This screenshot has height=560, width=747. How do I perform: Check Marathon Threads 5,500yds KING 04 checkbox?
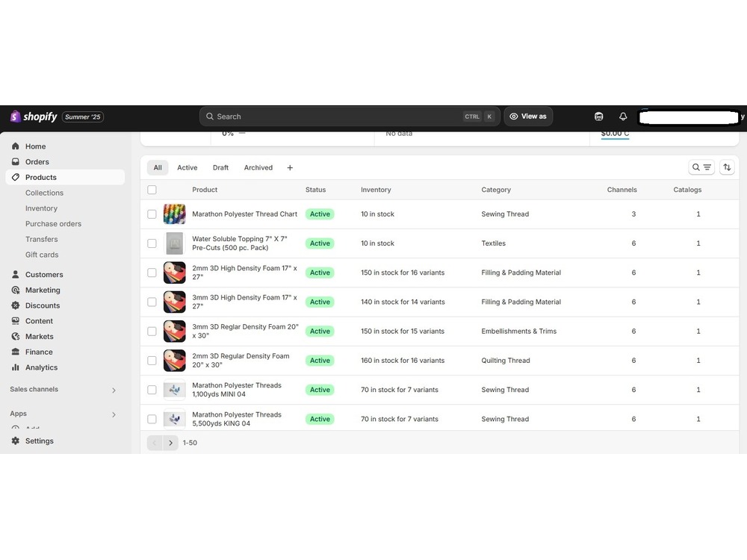pos(152,419)
